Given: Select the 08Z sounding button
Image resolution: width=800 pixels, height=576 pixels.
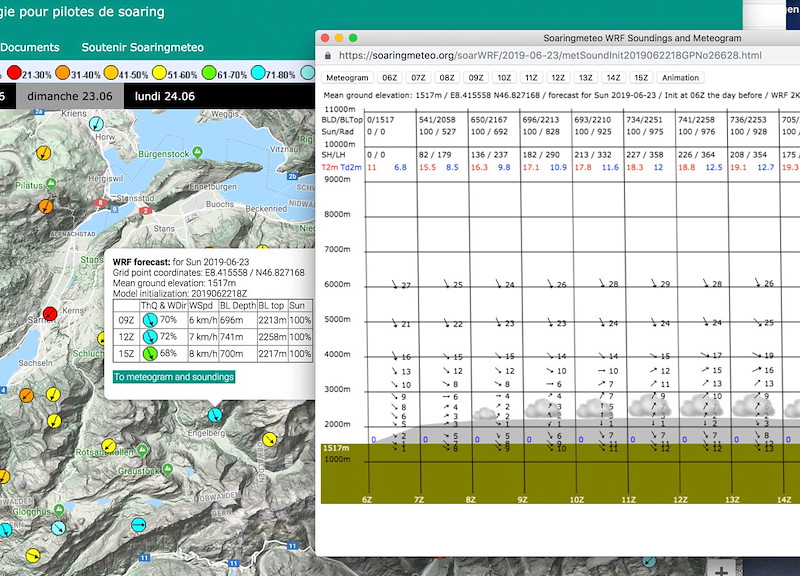Looking at the screenshot, I should (x=446, y=78).
